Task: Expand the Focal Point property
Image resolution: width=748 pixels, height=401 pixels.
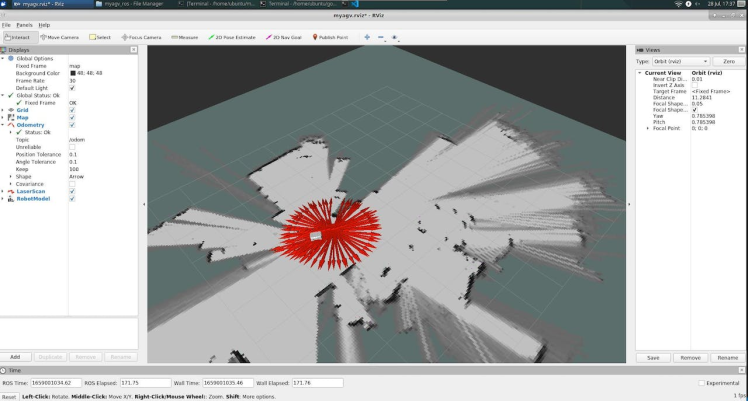Action: [x=648, y=127]
